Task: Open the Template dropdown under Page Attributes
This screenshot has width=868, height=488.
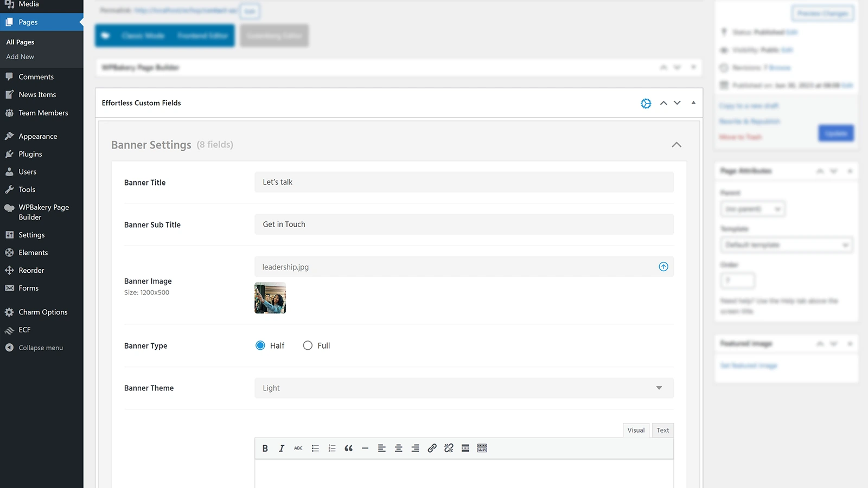Action: pyautogui.click(x=786, y=245)
